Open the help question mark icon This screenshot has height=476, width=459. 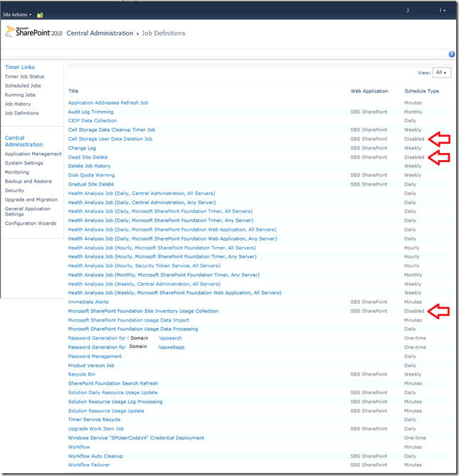(x=452, y=54)
